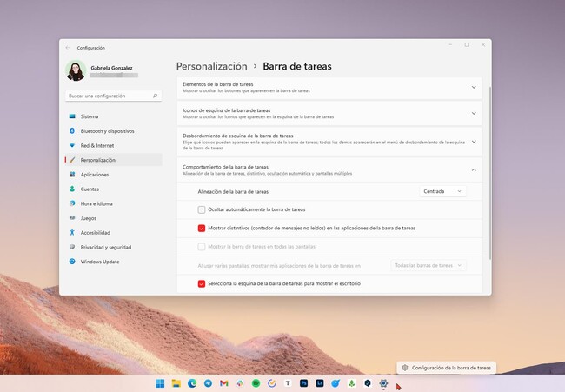Open Telegram from the taskbar
The height and width of the screenshot is (392, 565).
pos(208,383)
